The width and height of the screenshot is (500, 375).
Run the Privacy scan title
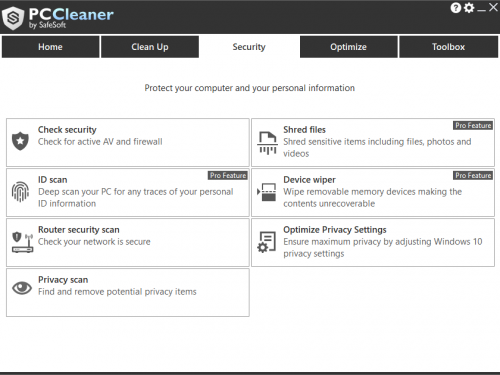click(63, 280)
